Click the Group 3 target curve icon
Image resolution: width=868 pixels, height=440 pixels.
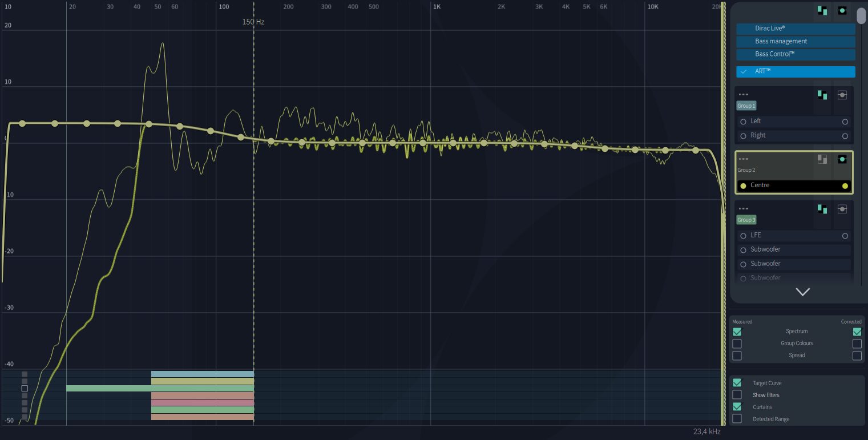point(822,209)
